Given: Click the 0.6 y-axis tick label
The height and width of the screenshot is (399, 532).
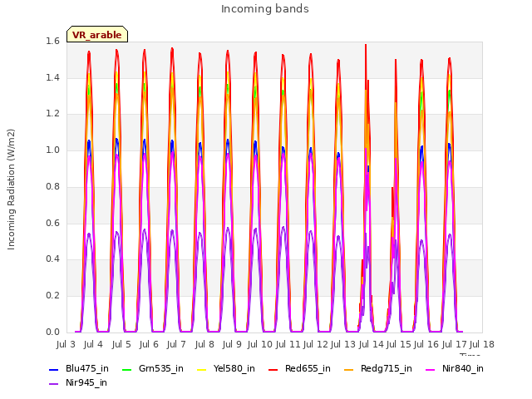Looking at the screenshot, I should 52,223.
